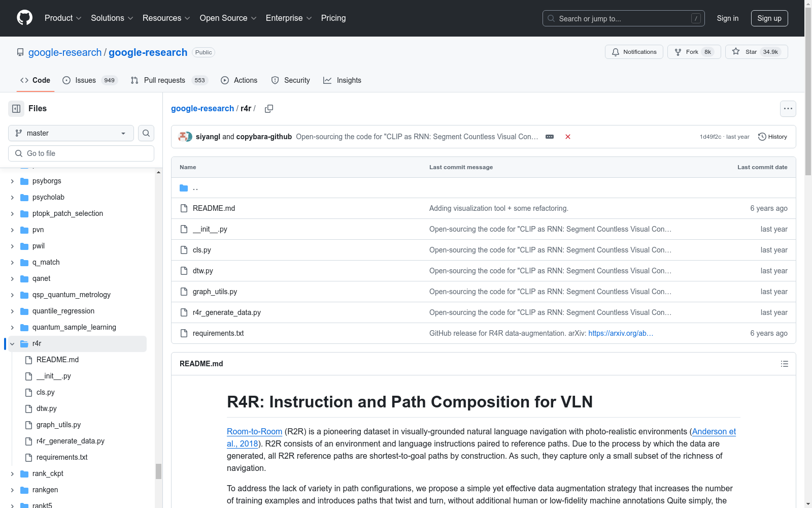Go to the Pricing page
812x508 pixels.
tap(333, 18)
